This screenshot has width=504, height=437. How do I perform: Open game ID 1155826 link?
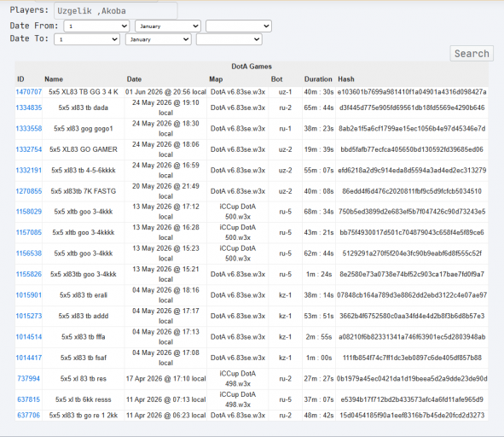29,274
